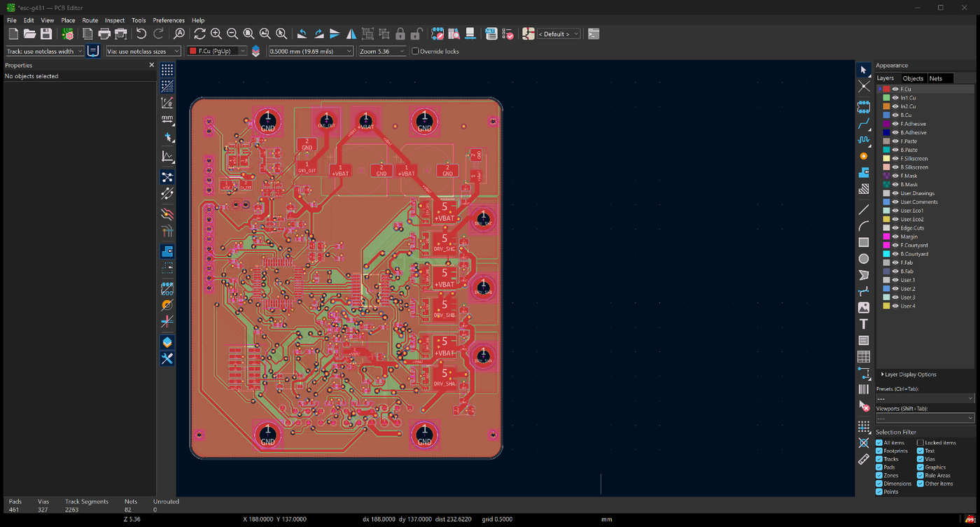980x527 pixels.
Task: Click the Save board icon
Action: pyautogui.click(x=46, y=34)
